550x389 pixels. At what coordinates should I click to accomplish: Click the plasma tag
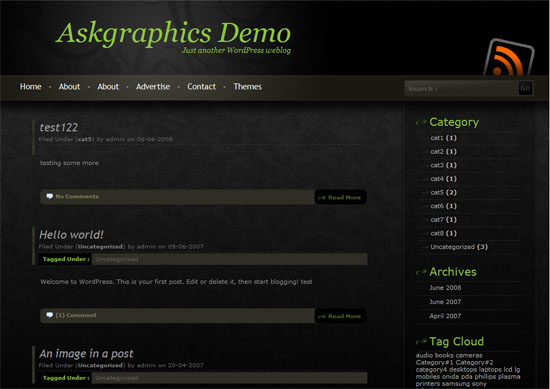point(509,376)
